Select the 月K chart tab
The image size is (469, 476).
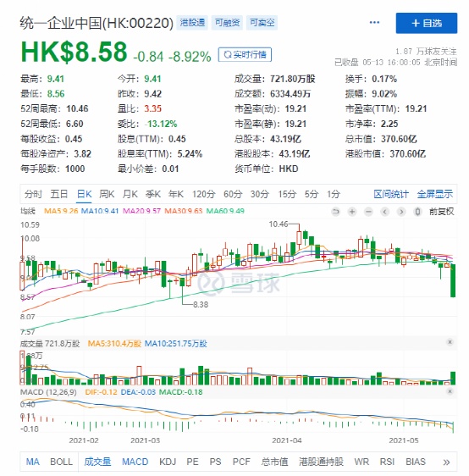130,194
